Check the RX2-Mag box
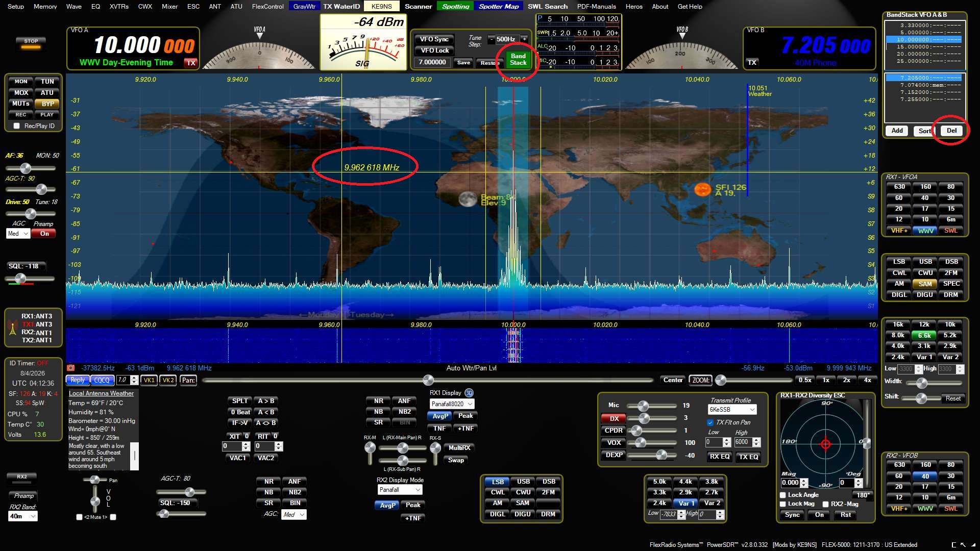980x551 pixels. coord(825,504)
